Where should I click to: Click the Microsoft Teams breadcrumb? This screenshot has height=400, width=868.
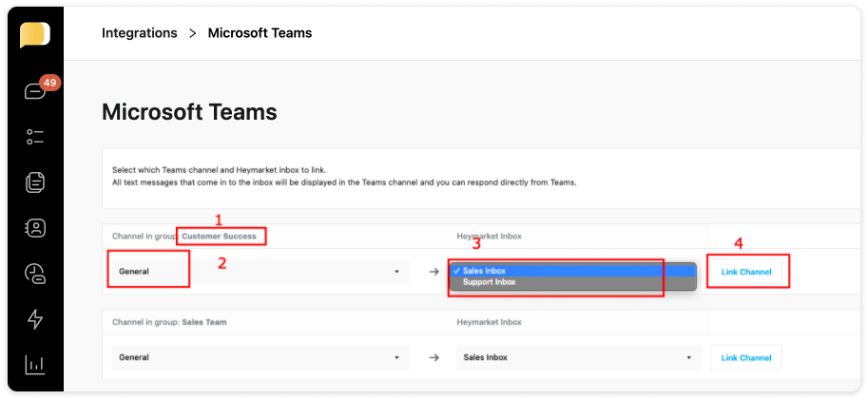(260, 33)
